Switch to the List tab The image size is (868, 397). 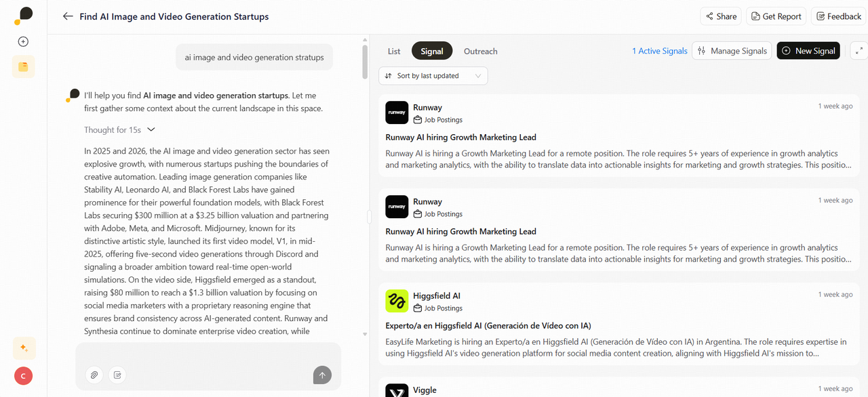[x=394, y=51]
